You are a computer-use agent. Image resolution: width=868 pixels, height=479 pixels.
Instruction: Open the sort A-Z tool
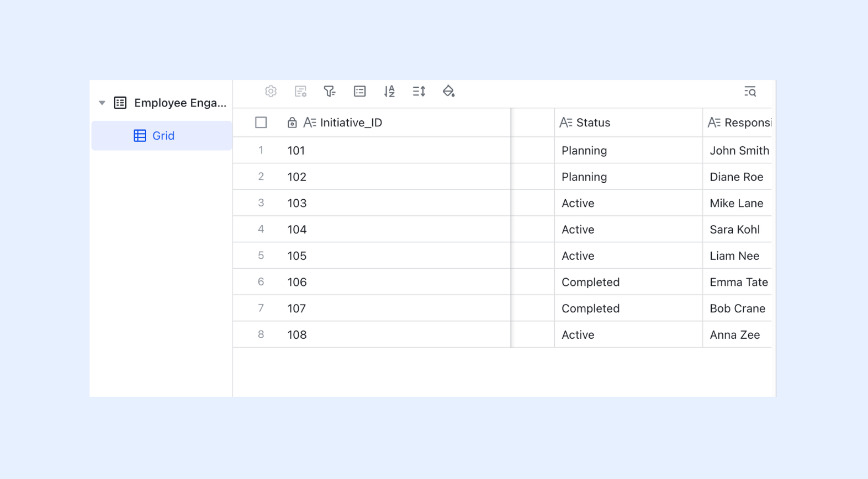tap(389, 92)
